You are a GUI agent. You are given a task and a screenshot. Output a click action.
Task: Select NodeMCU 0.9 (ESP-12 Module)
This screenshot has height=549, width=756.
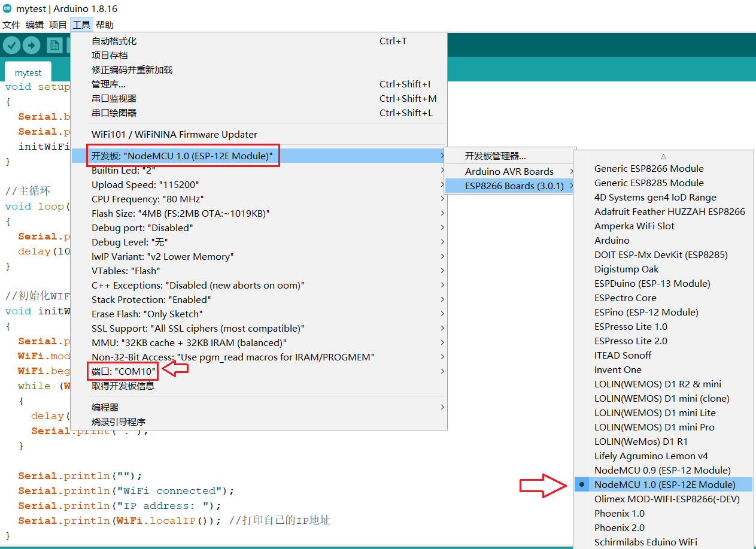point(664,471)
